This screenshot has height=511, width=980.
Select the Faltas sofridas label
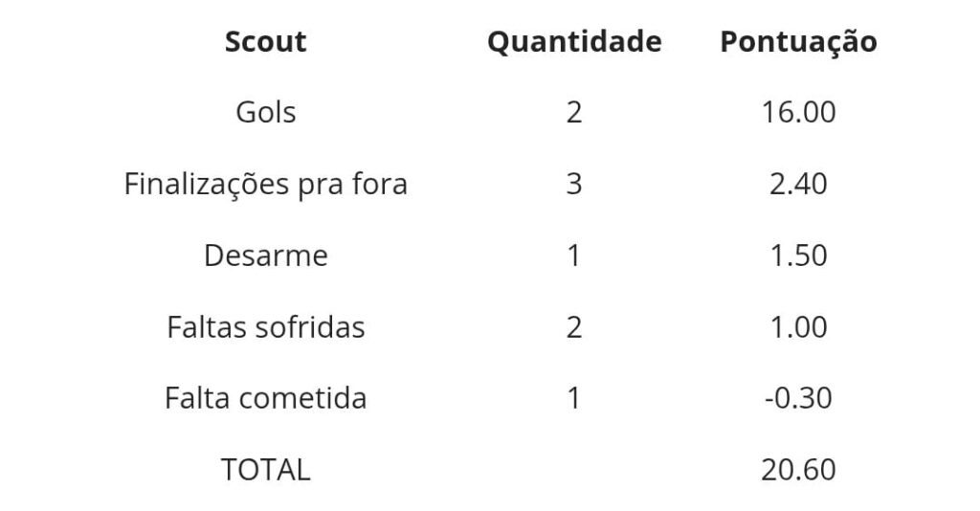tap(265, 327)
